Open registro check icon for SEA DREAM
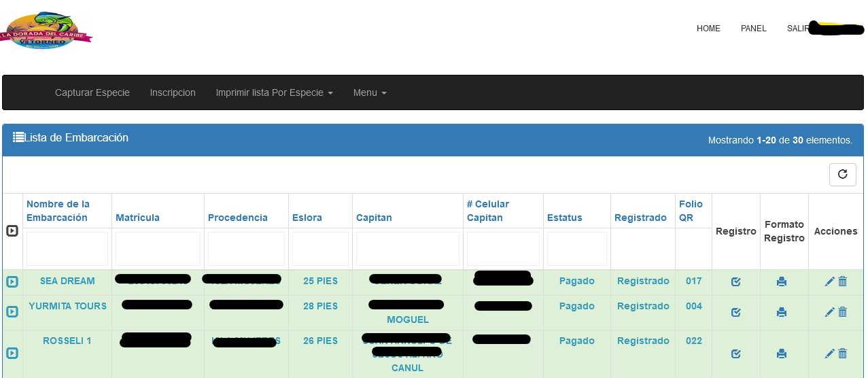Screen dimensions: 868x378 point(735,281)
